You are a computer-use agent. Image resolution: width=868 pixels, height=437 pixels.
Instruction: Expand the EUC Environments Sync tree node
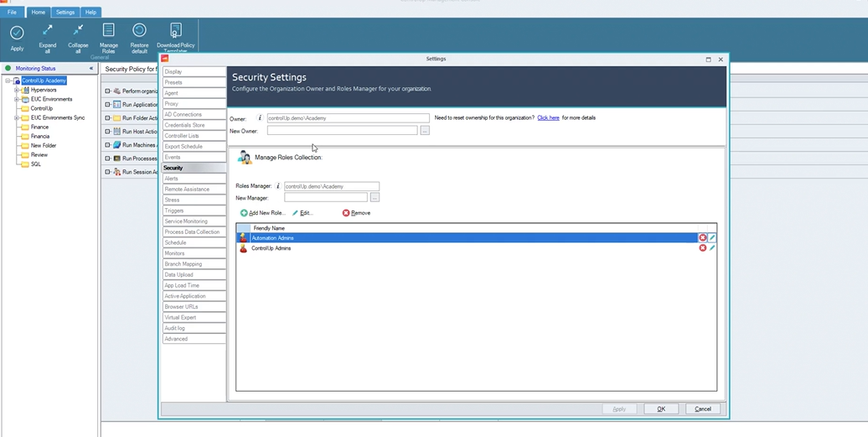tap(17, 117)
